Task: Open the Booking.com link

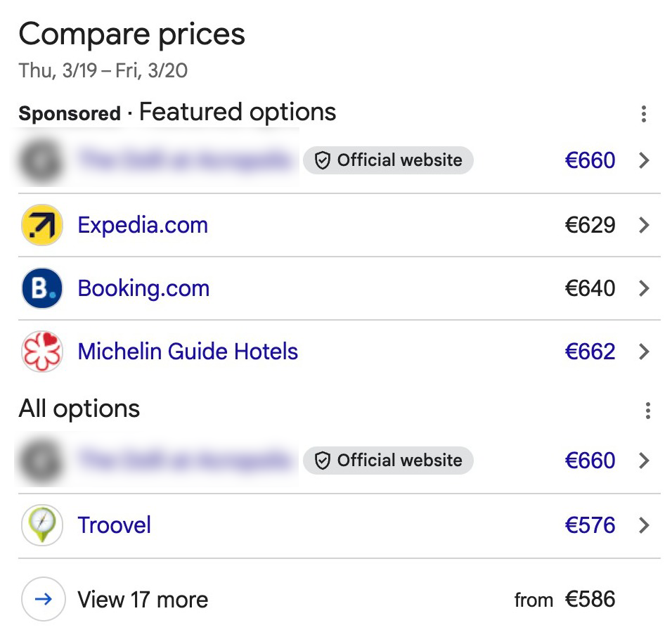Action: point(143,288)
